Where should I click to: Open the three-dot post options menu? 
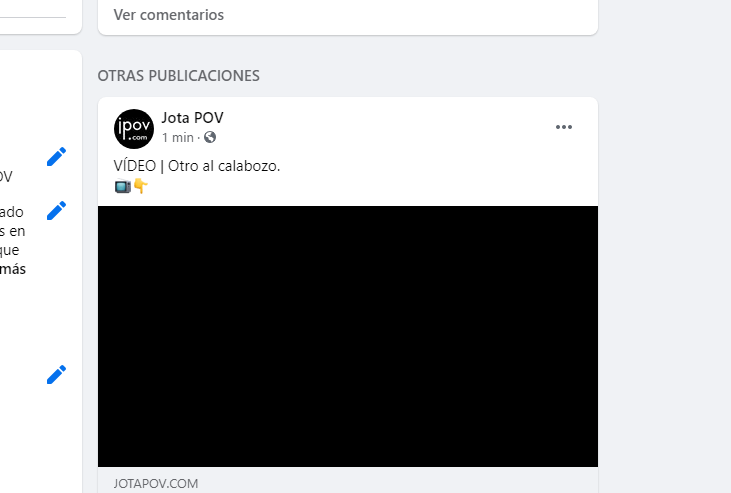(x=564, y=127)
